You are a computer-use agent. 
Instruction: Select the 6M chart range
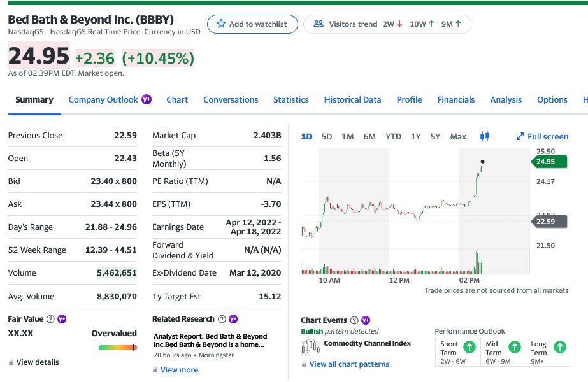coord(369,136)
